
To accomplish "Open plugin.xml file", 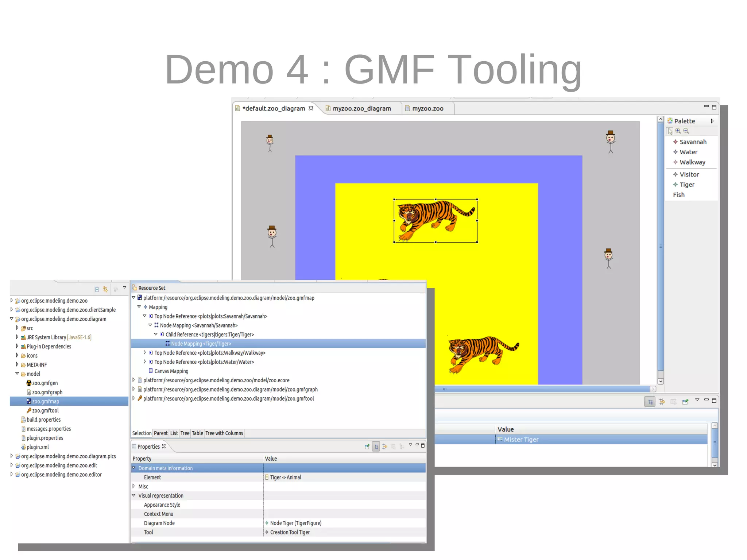I will pyautogui.click(x=35, y=447).
